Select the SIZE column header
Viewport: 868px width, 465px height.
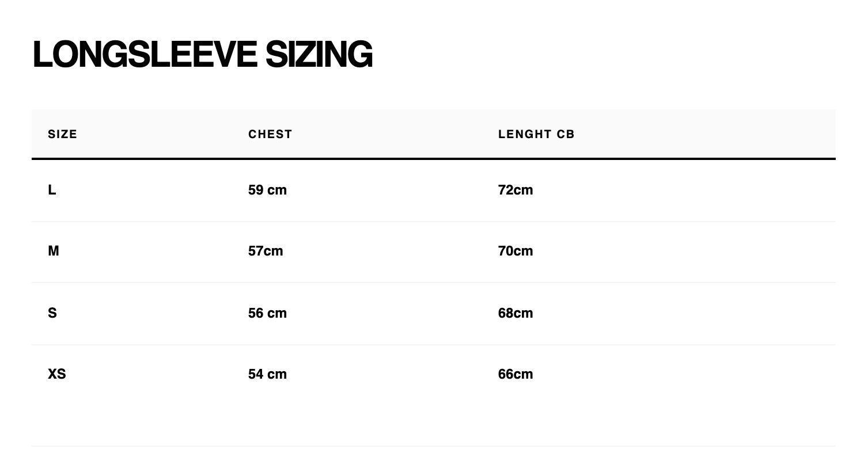(x=63, y=134)
